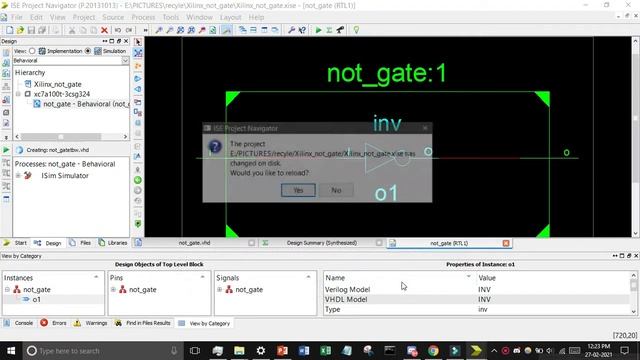Image resolution: width=640 pixels, height=360 pixels.
Task: Click the Name column sort arrow
Action: (x=468, y=277)
